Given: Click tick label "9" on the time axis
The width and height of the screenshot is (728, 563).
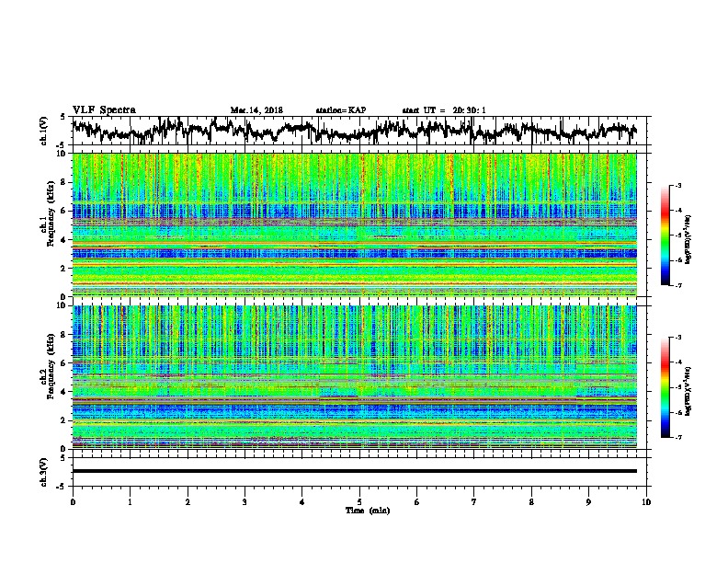Looking at the screenshot, I should coord(588,502).
